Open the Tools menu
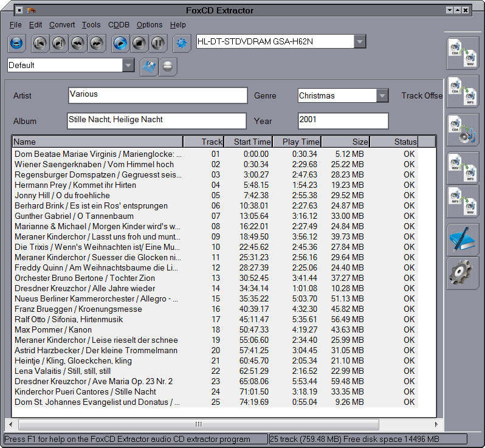 pyautogui.click(x=91, y=25)
